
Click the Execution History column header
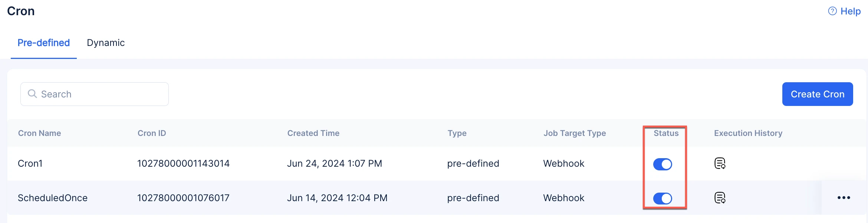tap(748, 133)
